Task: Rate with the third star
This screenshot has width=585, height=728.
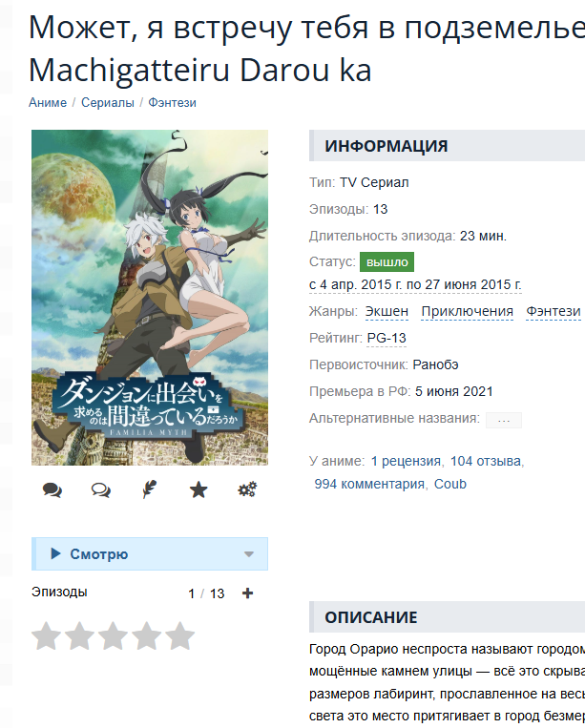Action: pyautogui.click(x=114, y=636)
